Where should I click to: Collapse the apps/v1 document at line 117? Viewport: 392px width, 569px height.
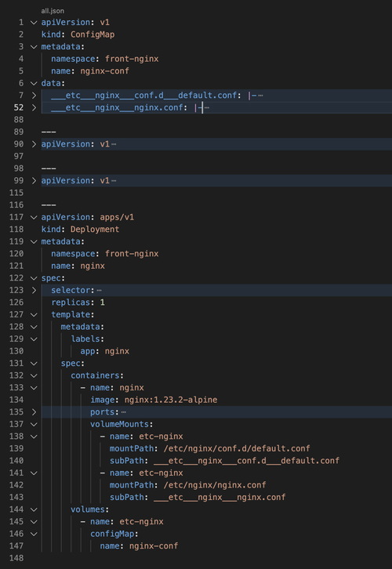pos(34,217)
